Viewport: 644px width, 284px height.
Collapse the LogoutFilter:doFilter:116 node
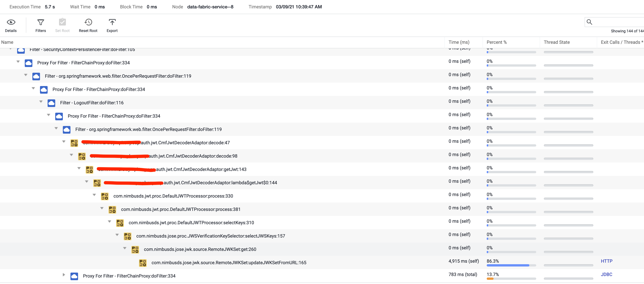(x=41, y=102)
